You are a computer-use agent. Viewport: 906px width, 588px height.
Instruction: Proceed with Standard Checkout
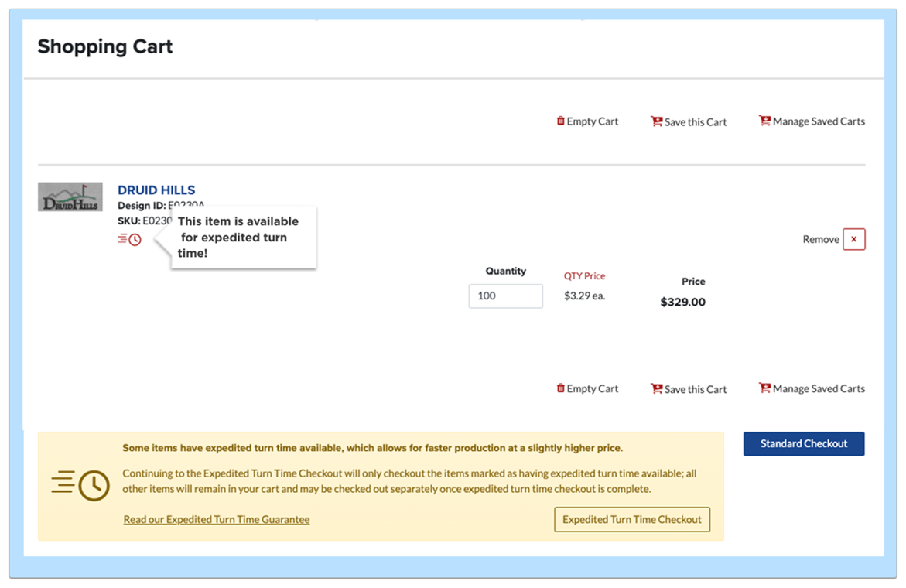tap(803, 443)
